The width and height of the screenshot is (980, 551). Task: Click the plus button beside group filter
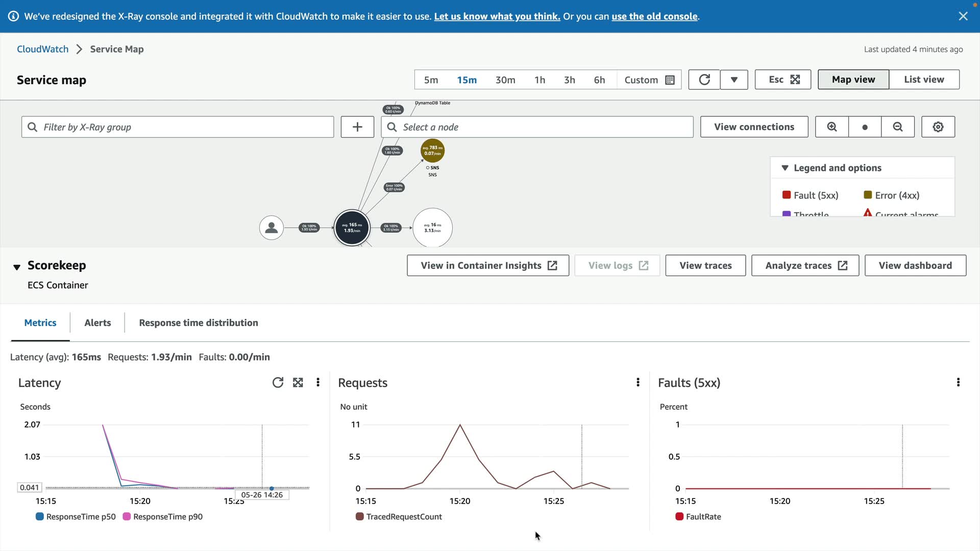(x=357, y=127)
